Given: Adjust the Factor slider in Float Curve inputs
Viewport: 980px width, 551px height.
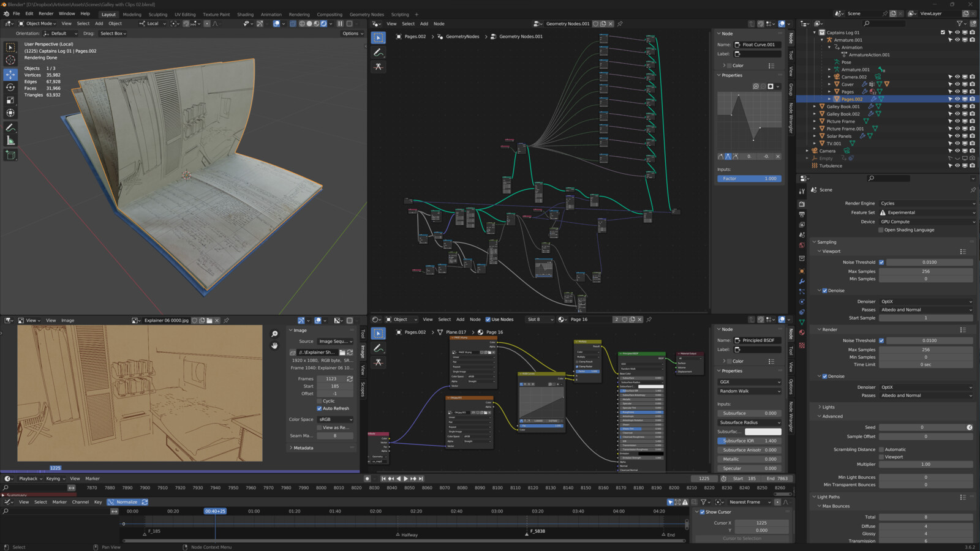Looking at the screenshot, I should click(749, 179).
